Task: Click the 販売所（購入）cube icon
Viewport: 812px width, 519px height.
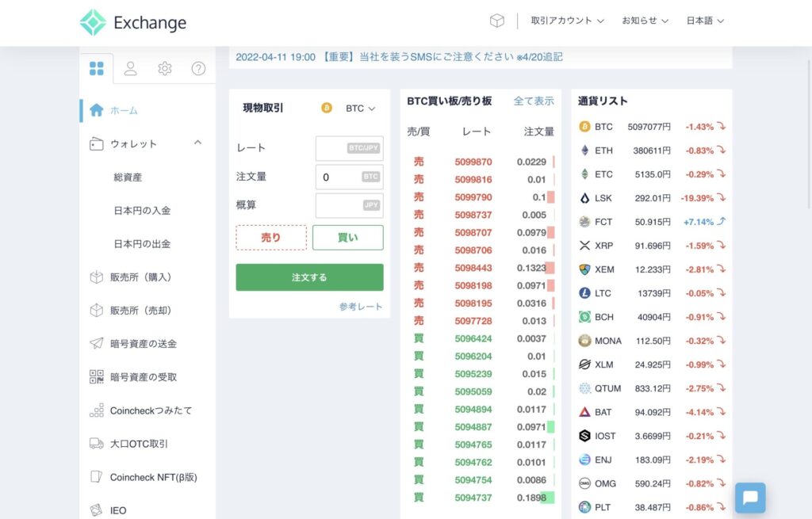Action: [96, 277]
